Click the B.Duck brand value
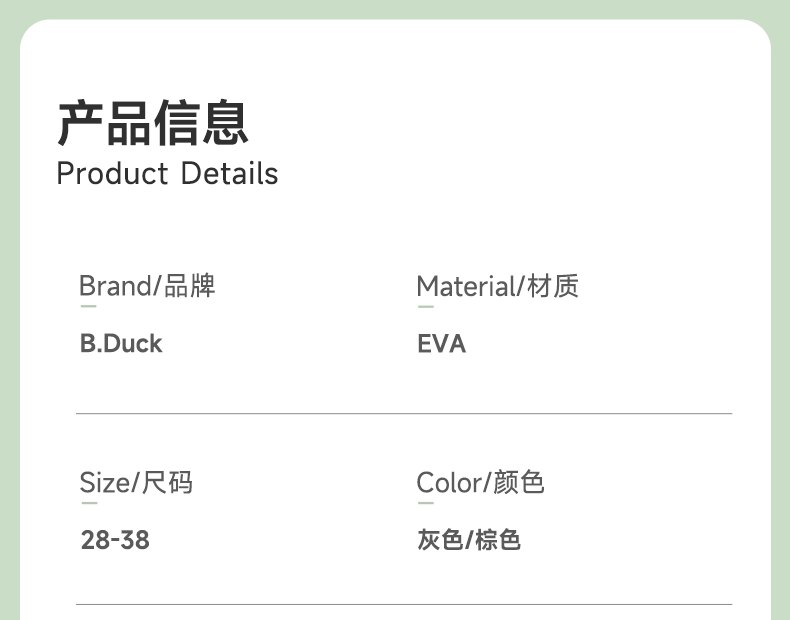Image resolution: width=790 pixels, height=620 pixels. (x=120, y=344)
